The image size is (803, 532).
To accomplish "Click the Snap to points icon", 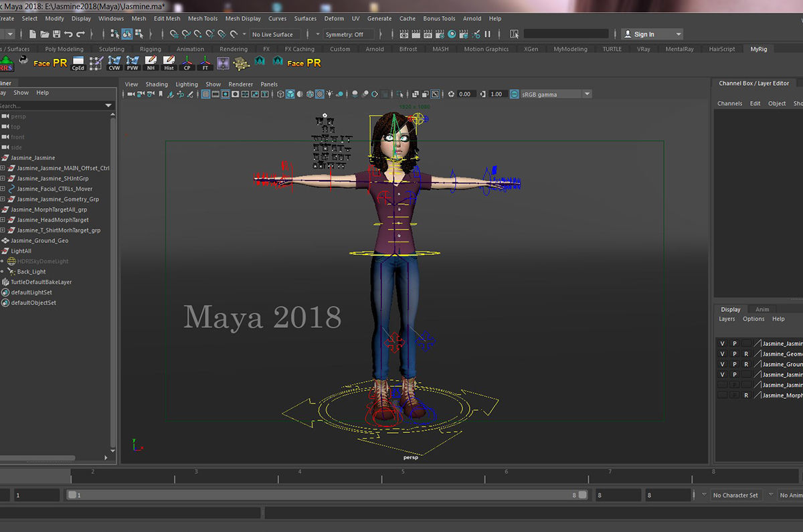I will [197, 34].
